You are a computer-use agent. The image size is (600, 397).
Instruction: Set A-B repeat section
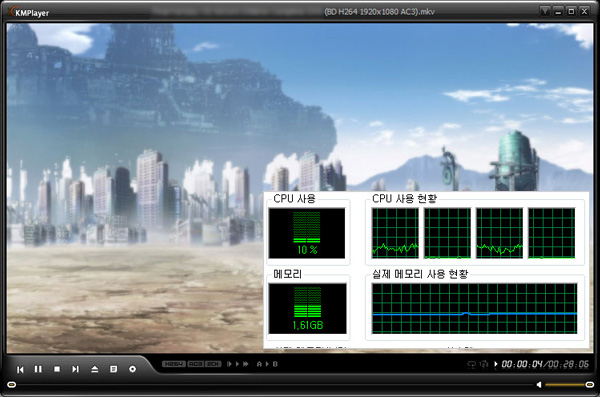267,364
